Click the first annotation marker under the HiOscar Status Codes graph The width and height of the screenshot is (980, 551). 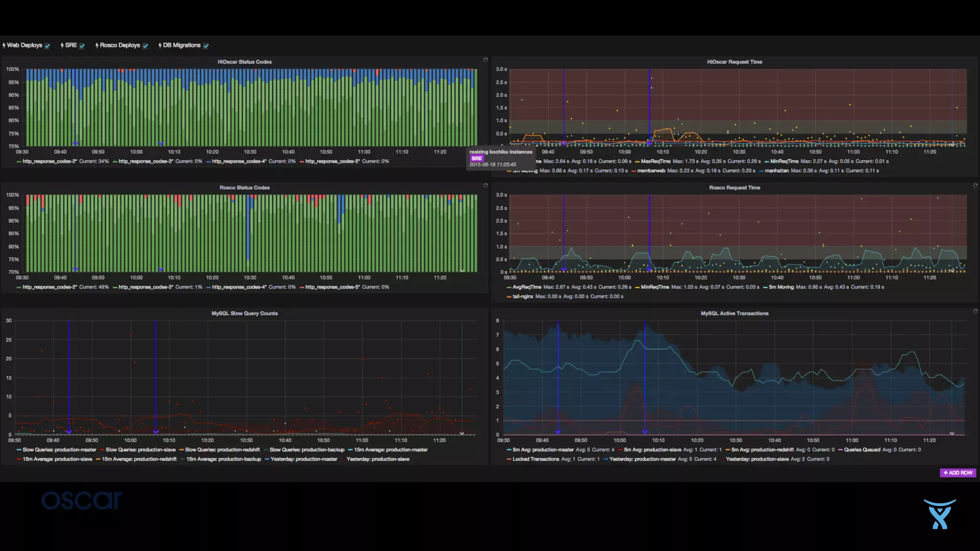pos(75,143)
